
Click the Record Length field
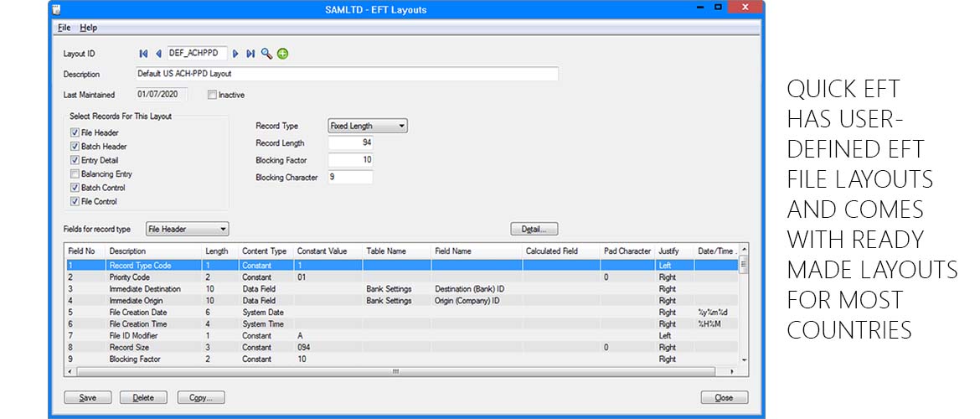(350, 142)
